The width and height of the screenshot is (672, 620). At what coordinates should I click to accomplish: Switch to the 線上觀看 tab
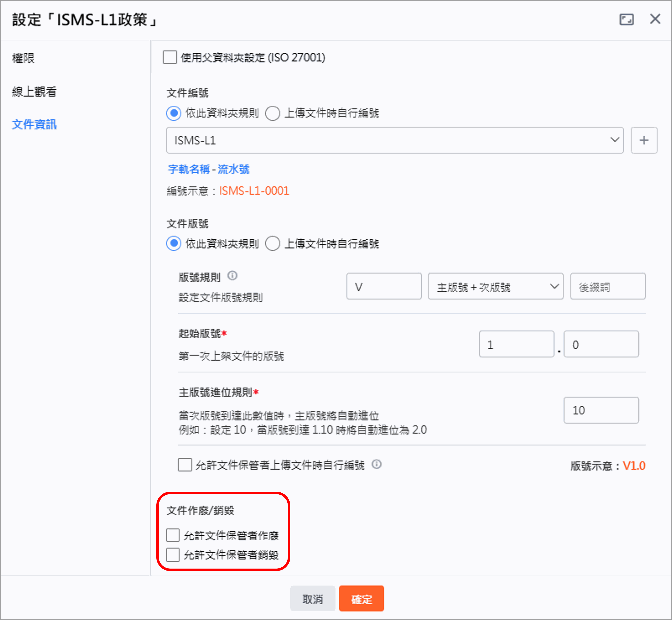click(x=34, y=91)
